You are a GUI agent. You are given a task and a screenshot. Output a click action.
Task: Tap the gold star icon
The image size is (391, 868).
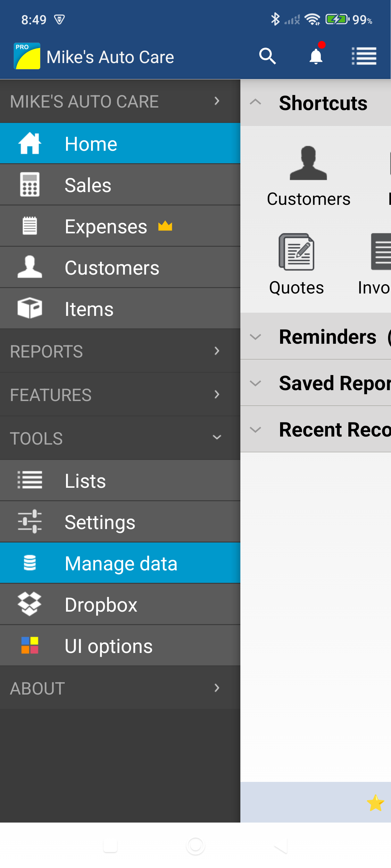[x=375, y=803]
